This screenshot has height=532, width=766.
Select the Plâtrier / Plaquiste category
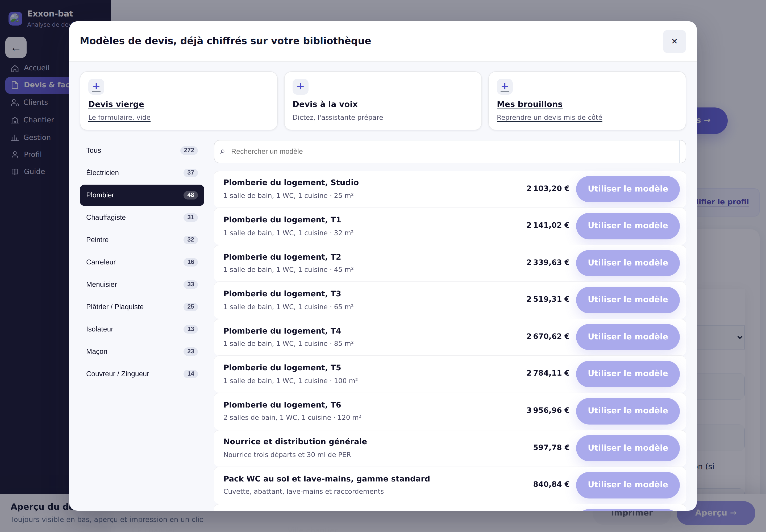click(x=142, y=307)
